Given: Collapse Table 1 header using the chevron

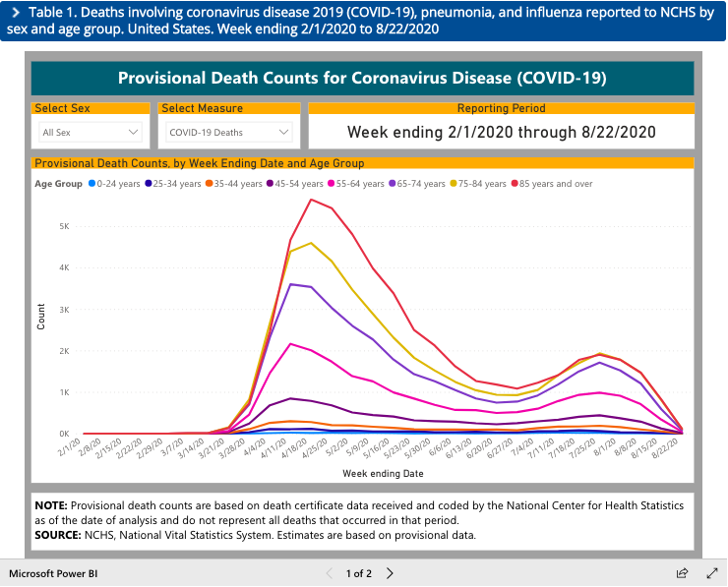Looking at the screenshot, I should click(x=16, y=12).
